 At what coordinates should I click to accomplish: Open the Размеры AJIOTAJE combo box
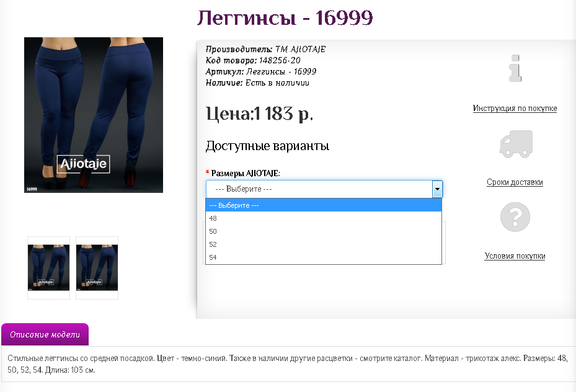tap(322, 189)
